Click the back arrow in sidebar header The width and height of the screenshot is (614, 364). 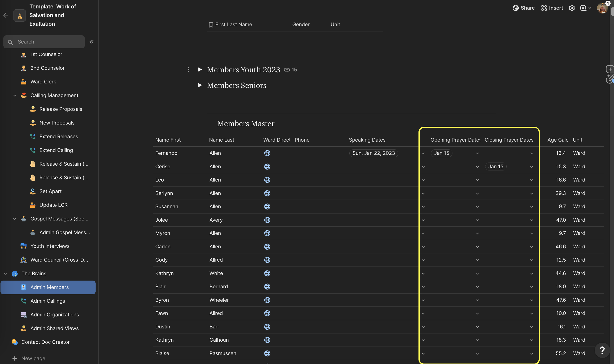pos(6,15)
